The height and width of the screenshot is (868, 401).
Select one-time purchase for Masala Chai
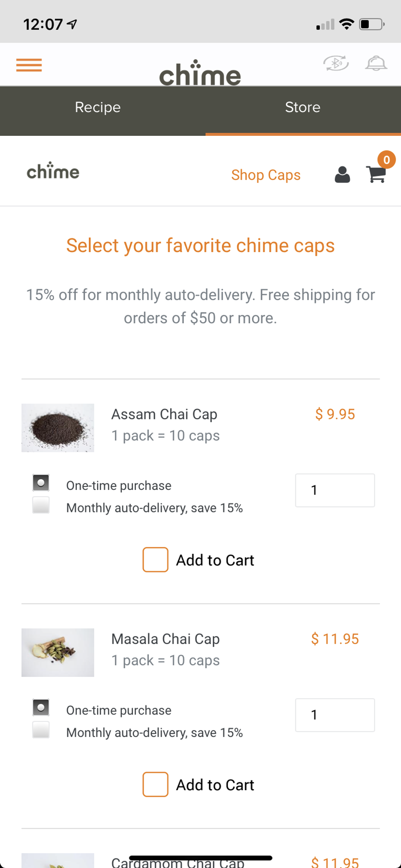point(41,708)
